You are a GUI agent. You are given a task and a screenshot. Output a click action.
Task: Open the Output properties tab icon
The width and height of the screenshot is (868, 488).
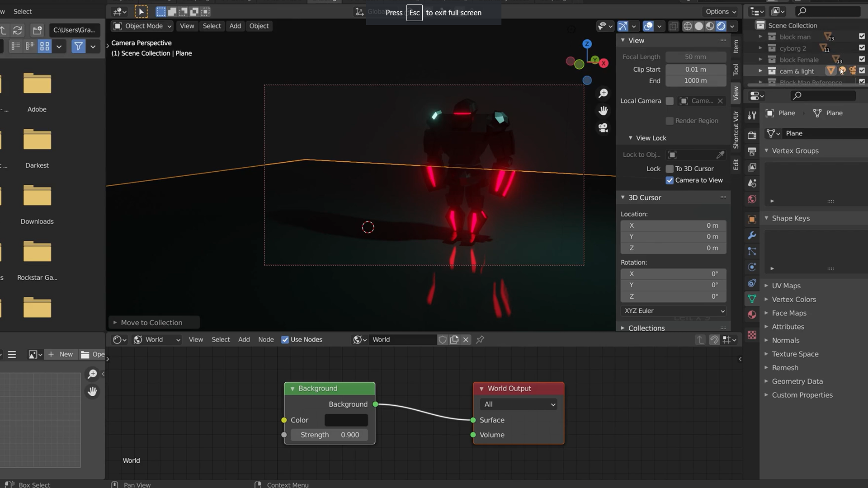point(752,151)
